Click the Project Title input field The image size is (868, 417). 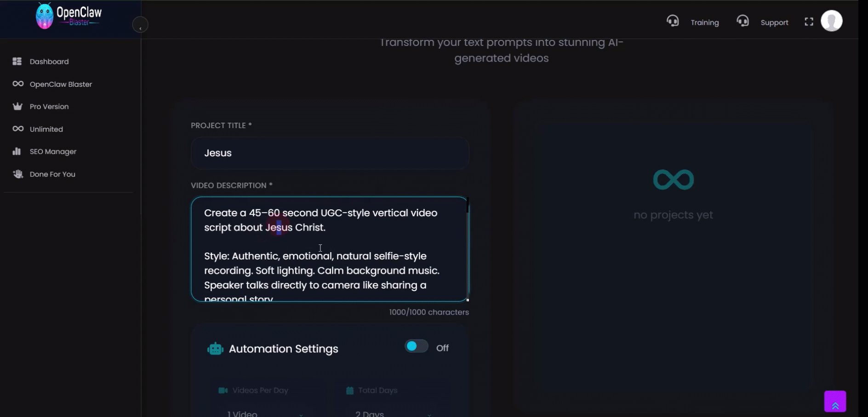[330, 153]
